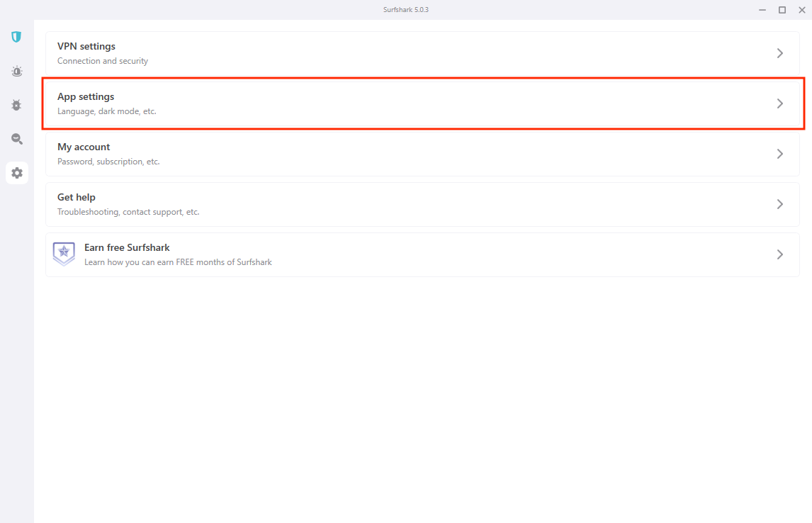The height and width of the screenshot is (523, 812).
Task: Maximize the Surfshark window
Action: tap(782, 10)
